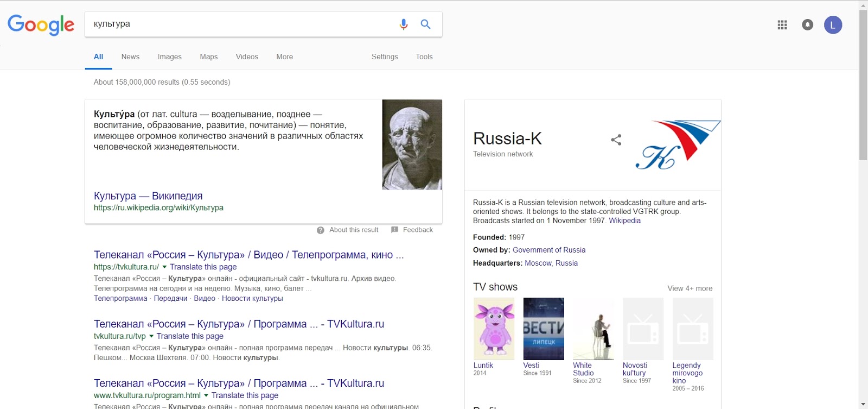868x409 pixels.
Task: Click the results count text About 158,000,000 results
Action: 162,82
